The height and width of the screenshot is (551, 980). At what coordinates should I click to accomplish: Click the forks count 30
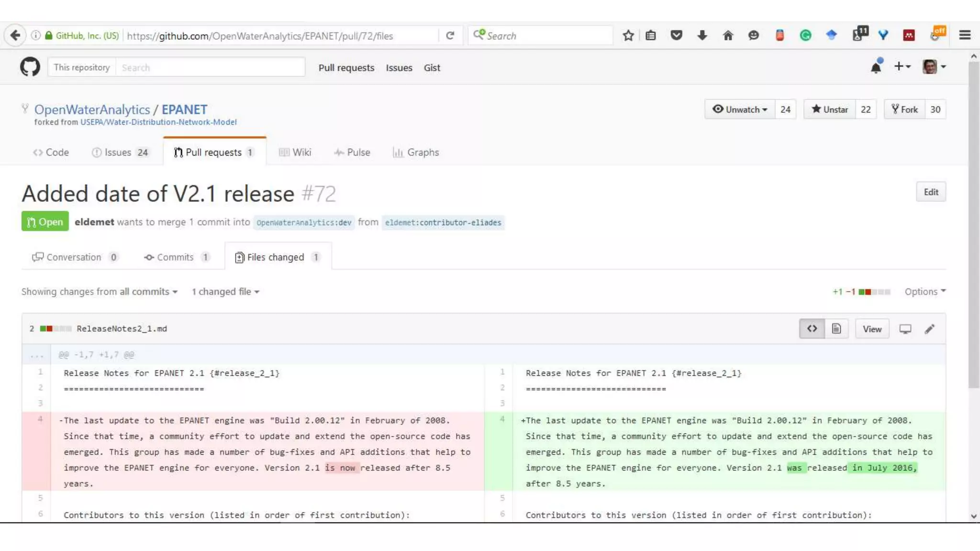point(935,110)
